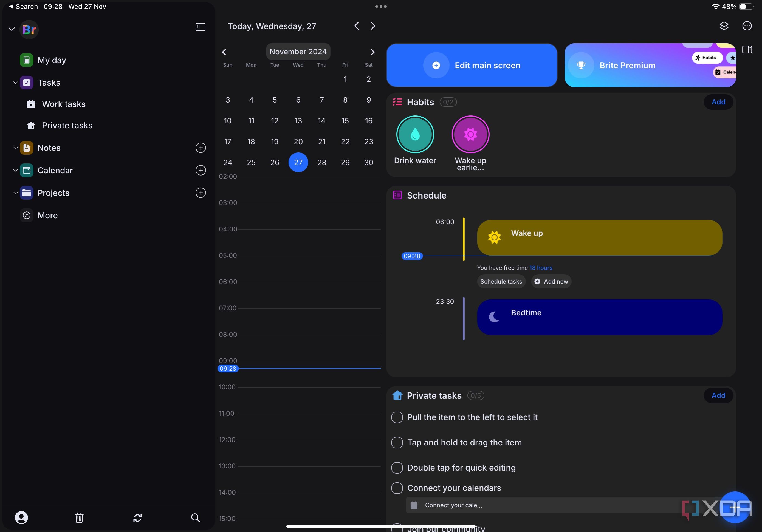Open the profile account icon in bottom bar
The height and width of the screenshot is (532, 762).
click(22, 518)
